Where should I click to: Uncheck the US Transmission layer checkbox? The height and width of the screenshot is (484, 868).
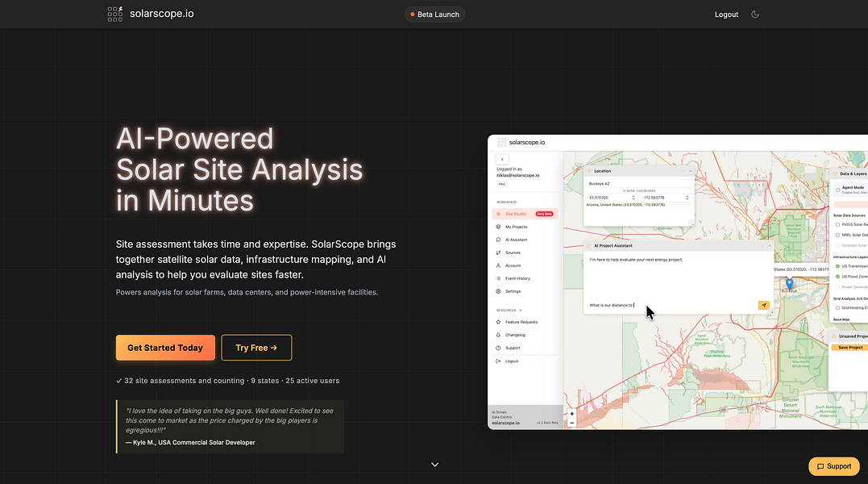(837, 266)
